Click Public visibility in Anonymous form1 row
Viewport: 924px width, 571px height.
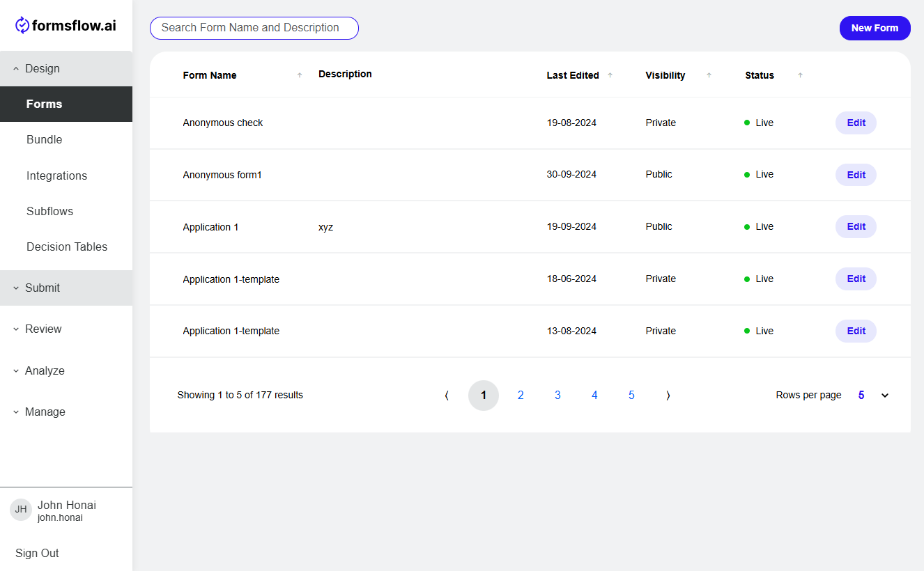click(659, 174)
